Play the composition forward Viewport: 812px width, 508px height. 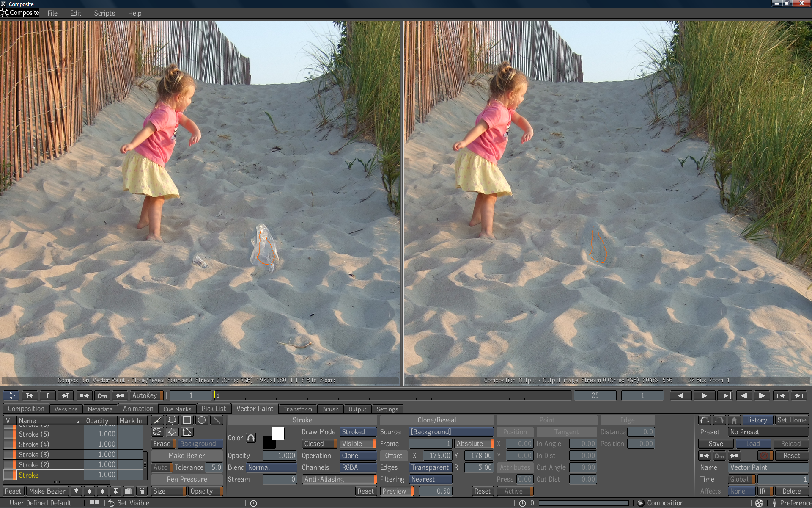tap(704, 395)
